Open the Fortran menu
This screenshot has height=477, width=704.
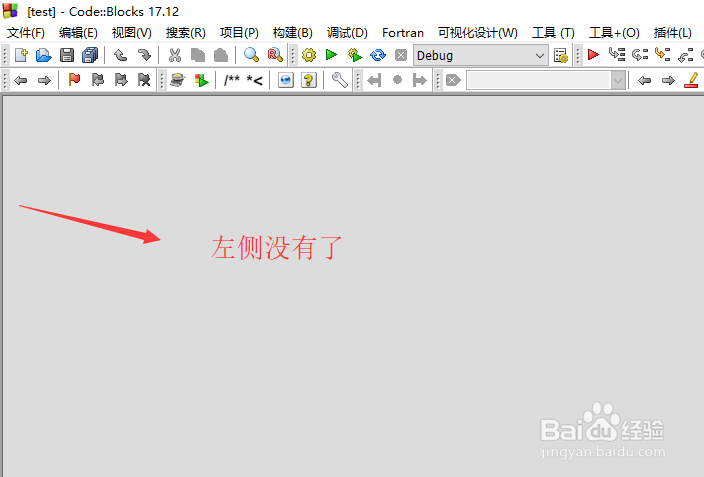(403, 33)
